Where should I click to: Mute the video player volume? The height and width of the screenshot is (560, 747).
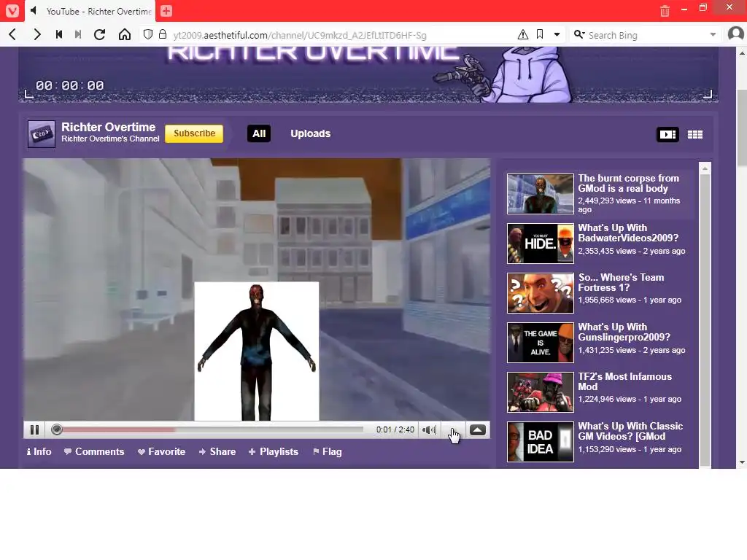429,429
